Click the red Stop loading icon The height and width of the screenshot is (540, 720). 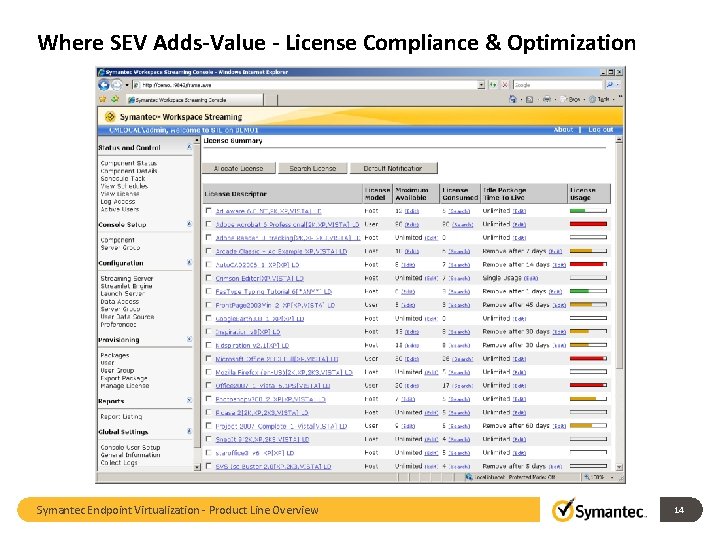[x=505, y=85]
